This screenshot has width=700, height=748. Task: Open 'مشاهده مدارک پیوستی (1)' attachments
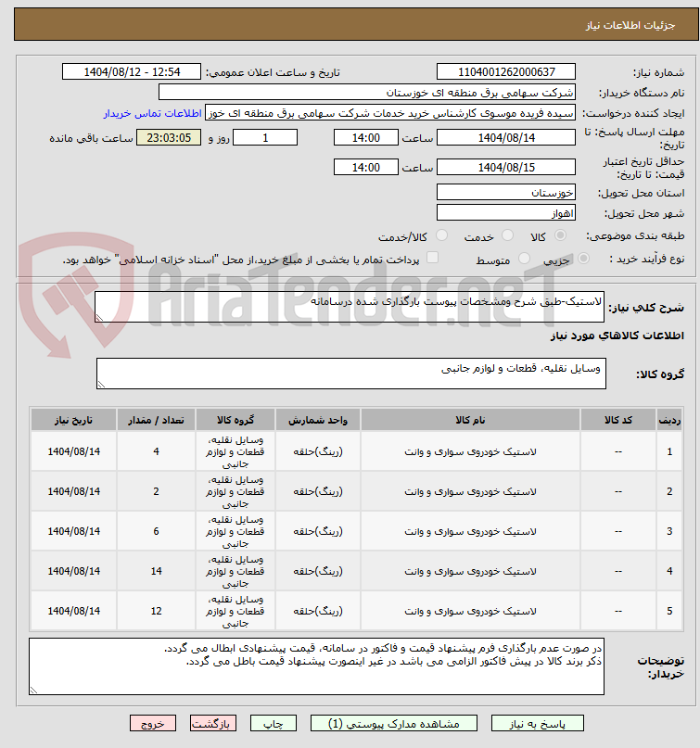pos(394,723)
